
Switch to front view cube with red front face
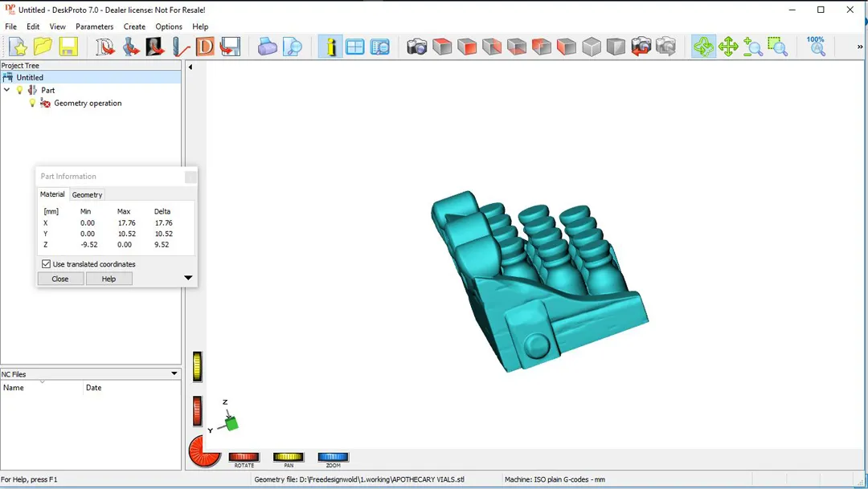(467, 47)
